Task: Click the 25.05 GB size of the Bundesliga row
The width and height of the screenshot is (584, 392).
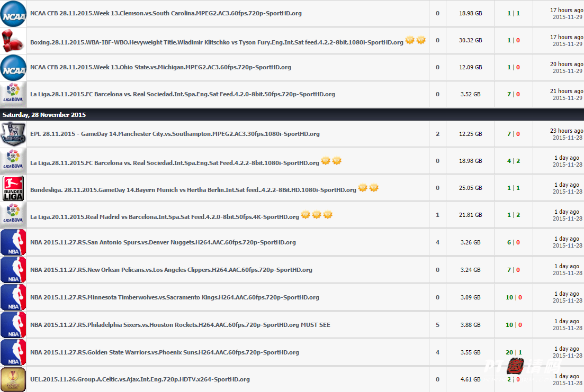Action: click(x=470, y=188)
